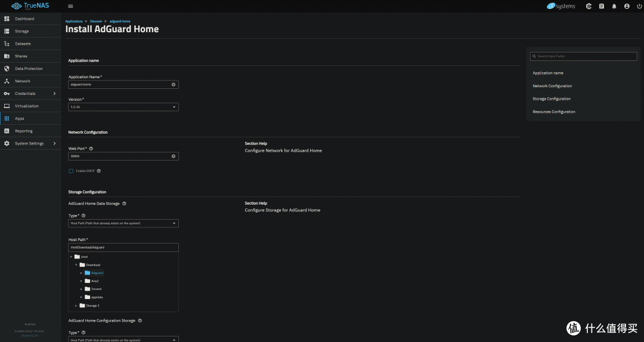
Task: Open the user account icon
Action: 627,6
